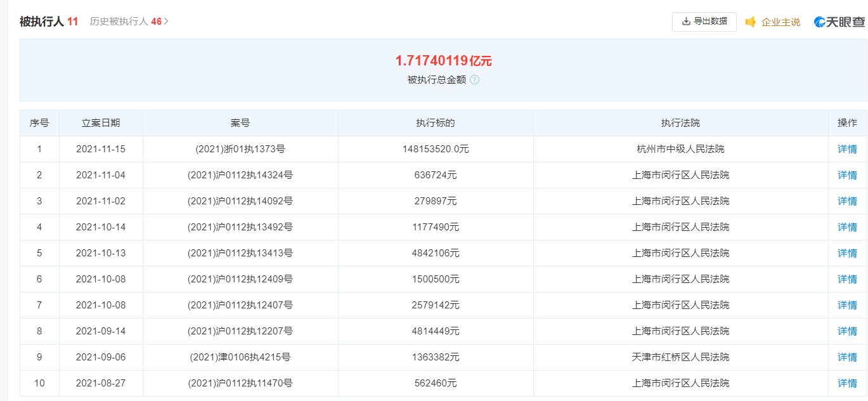Open the 企业主说 link
This screenshot has height=401, width=868.
(x=781, y=22)
